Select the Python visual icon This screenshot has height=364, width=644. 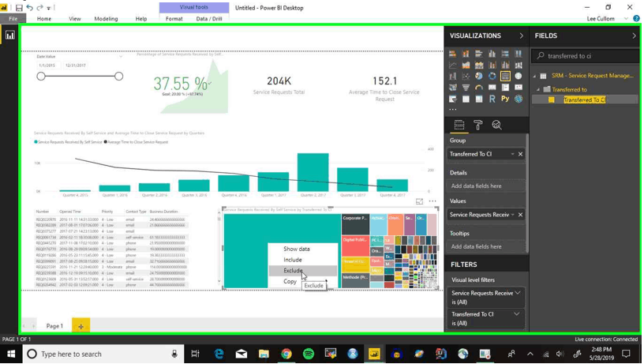tap(505, 99)
